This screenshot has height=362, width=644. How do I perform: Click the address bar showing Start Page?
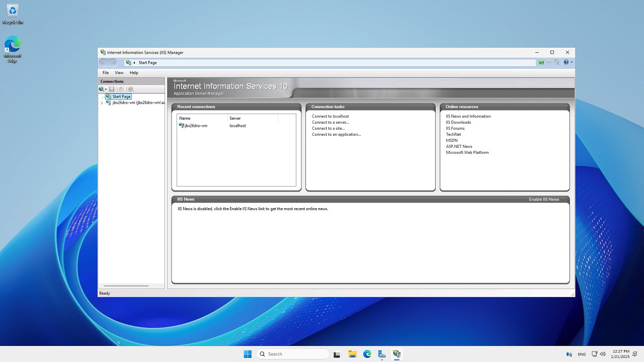coord(330,62)
